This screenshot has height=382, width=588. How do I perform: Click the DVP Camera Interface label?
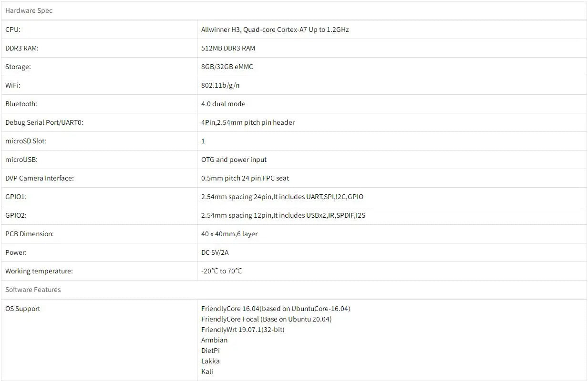click(x=40, y=178)
